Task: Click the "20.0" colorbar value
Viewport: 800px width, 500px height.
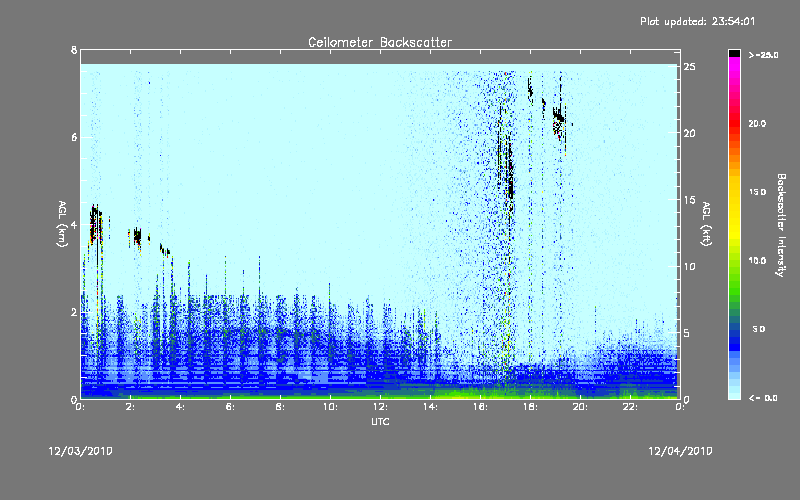Action: (757, 123)
